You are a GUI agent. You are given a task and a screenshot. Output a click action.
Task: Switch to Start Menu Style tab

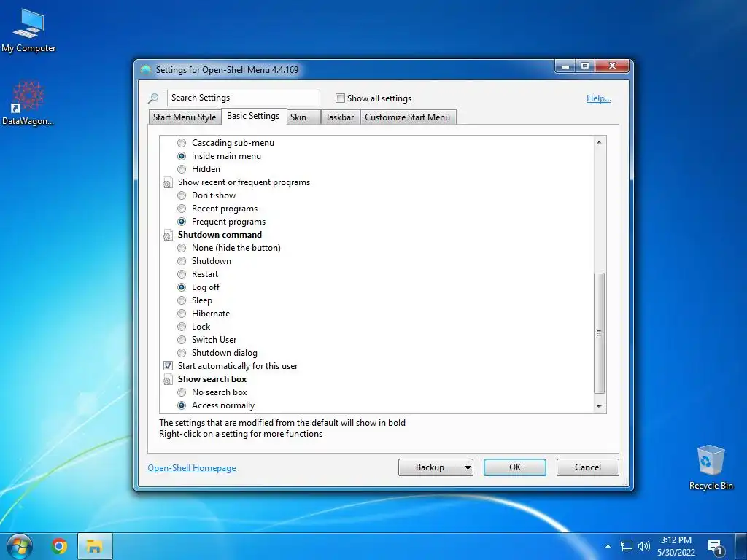pyautogui.click(x=185, y=117)
